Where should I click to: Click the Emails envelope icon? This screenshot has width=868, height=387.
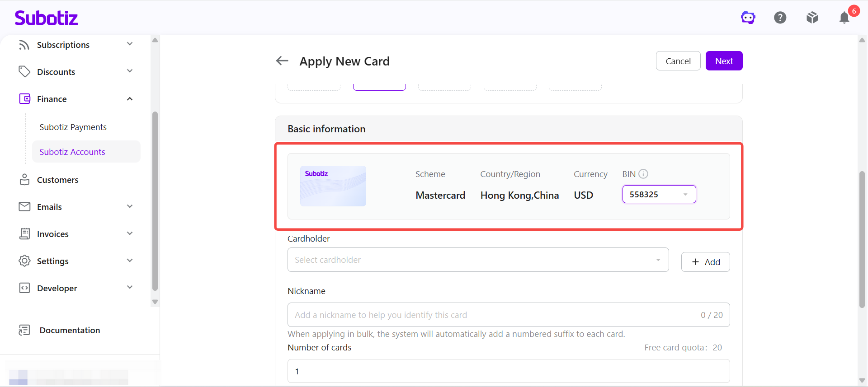point(24,207)
